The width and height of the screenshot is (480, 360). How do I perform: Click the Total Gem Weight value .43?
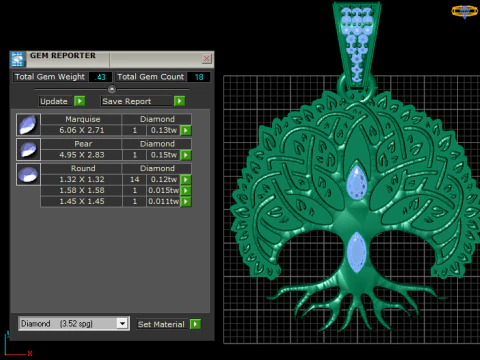(x=100, y=77)
